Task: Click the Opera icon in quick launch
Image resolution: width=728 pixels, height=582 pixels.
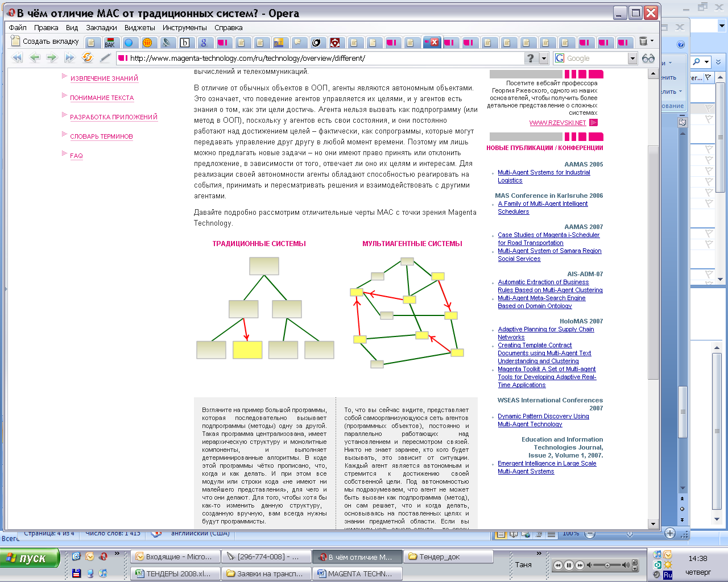Action: pos(104,556)
